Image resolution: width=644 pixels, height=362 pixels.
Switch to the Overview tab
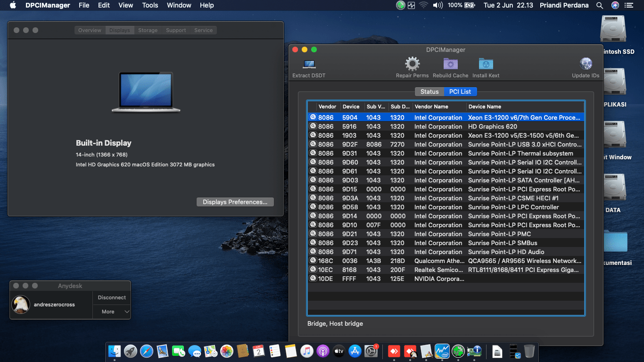click(x=90, y=30)
